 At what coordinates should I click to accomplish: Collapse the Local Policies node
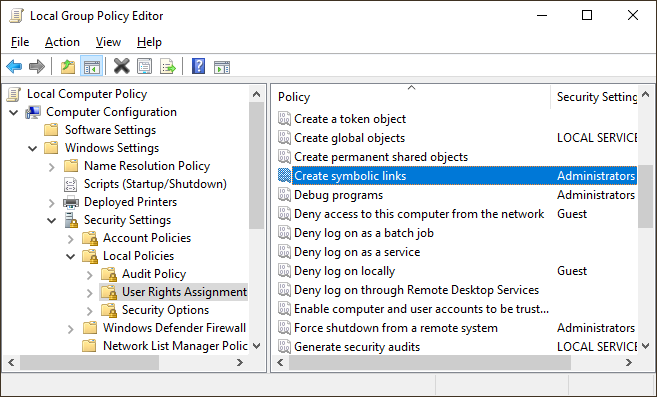(x=70, y=257)
